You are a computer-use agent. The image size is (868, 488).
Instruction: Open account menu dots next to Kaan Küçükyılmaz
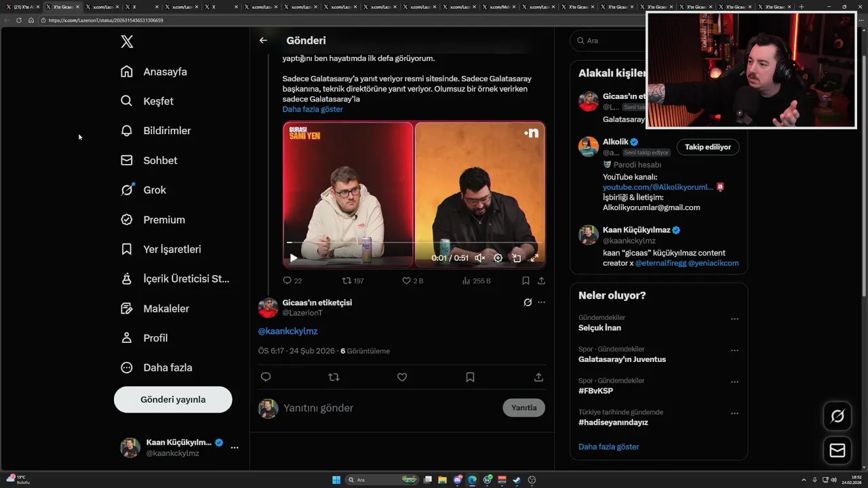235,447
